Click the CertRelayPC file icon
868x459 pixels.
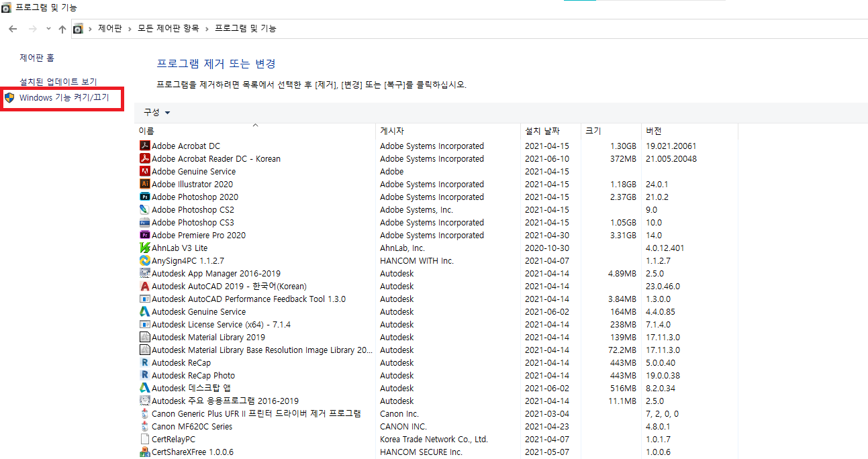[144, 439]
